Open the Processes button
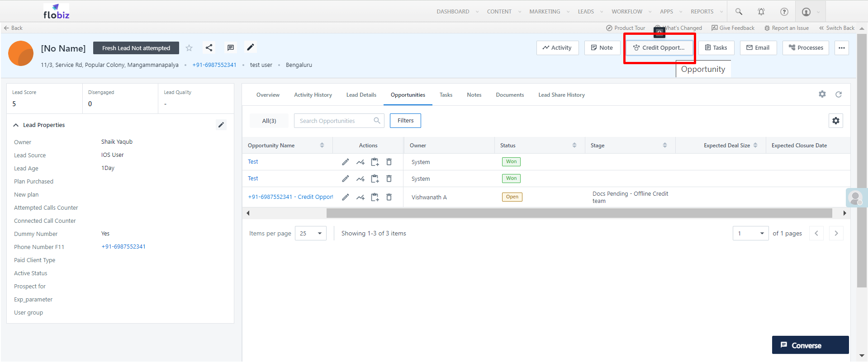868x362 pixels. (x=806, y=48)
